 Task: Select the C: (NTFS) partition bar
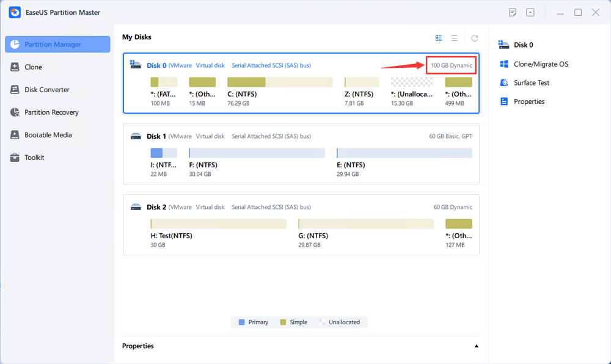coord(280,82)
